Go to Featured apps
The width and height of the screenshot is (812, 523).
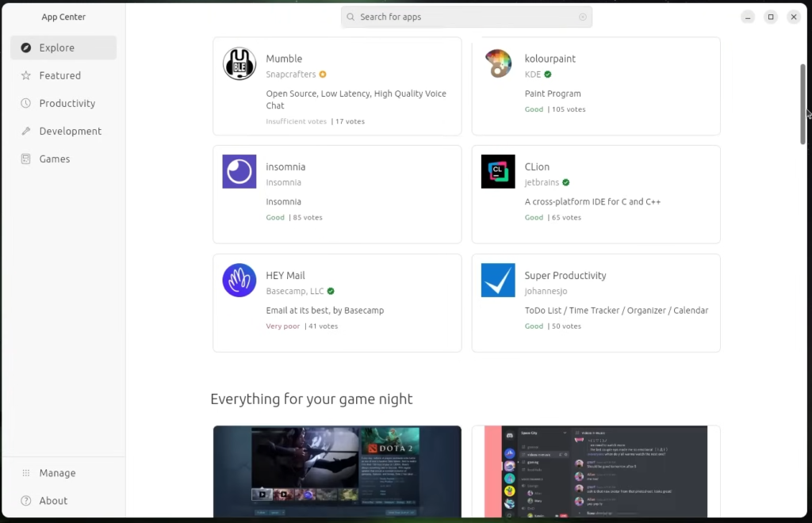pyautogui.click(x=63, y=75)
